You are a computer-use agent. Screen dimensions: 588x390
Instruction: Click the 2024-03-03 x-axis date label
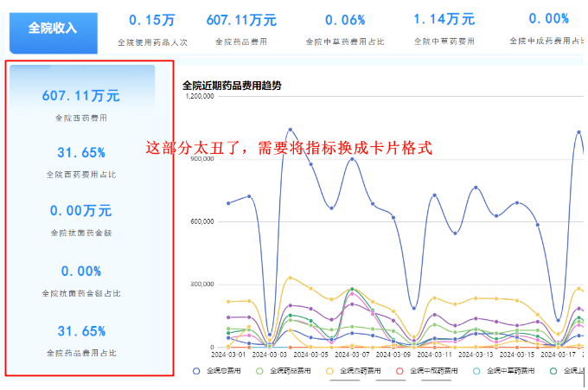pyautogui.click(x=270, y=355)
